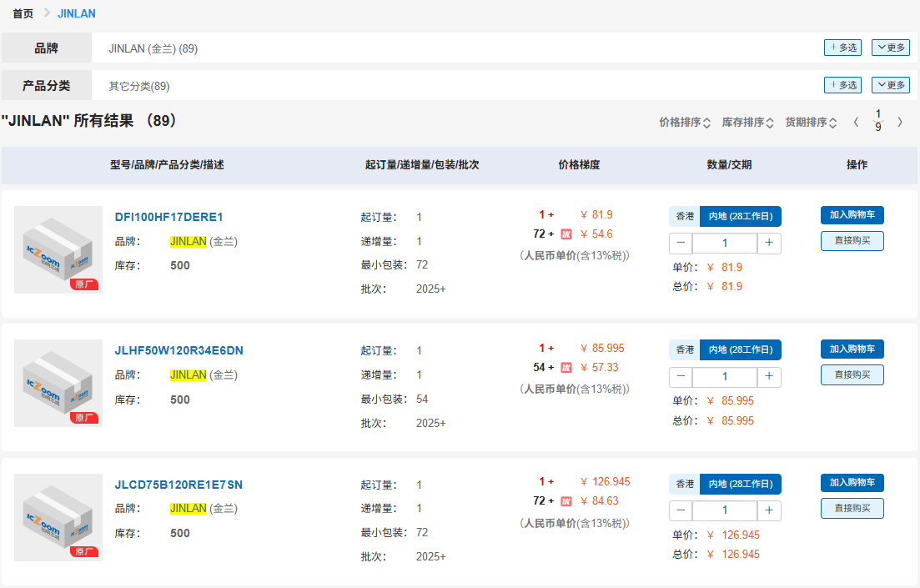Click 起订量/递增量/包装/批次 column header
The height and width of the screenshot is (588, 920).
click(422, 165)
